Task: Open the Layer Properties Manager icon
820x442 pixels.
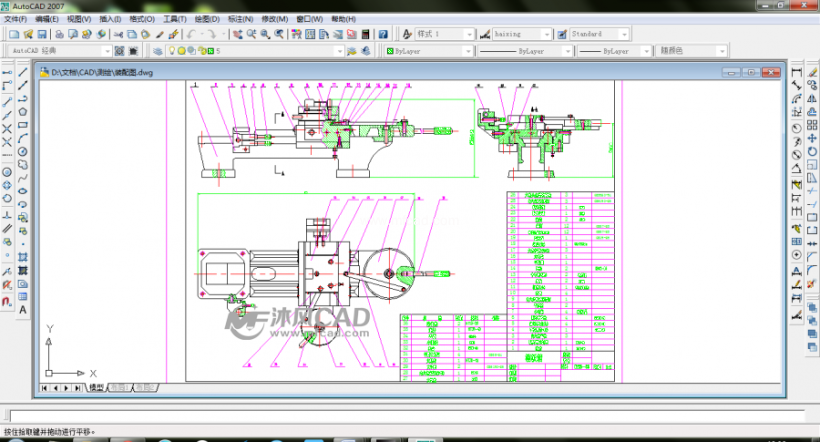Action: click(157, 51)
